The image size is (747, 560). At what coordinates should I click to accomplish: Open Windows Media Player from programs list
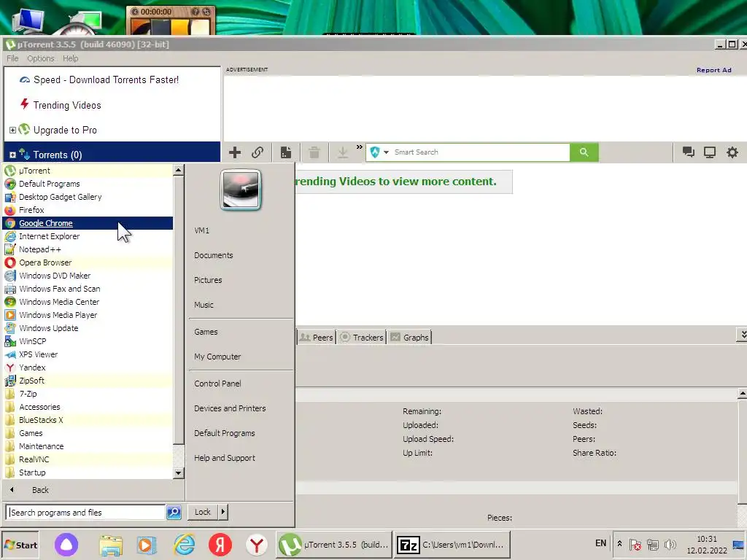(88, 315)
